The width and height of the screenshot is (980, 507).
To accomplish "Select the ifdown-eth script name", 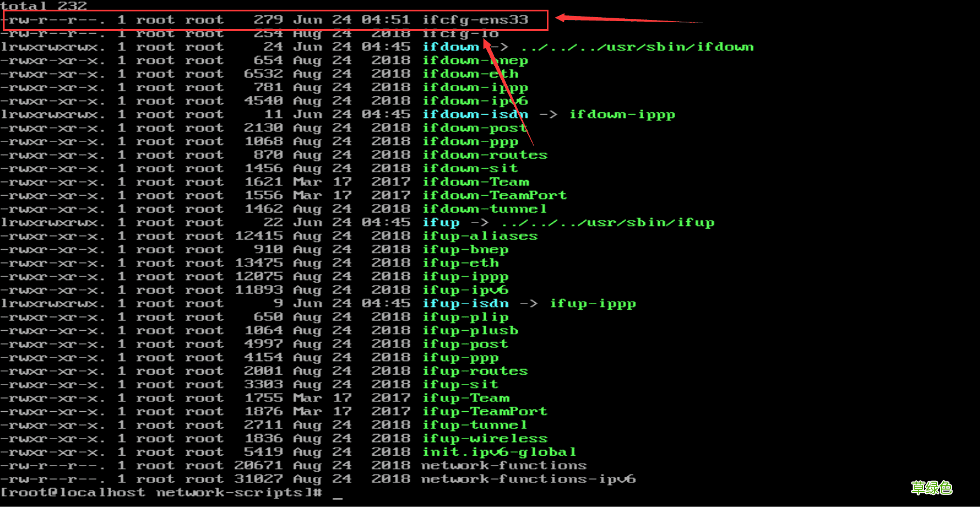I will pyautogui.click(x=470, y=74).
